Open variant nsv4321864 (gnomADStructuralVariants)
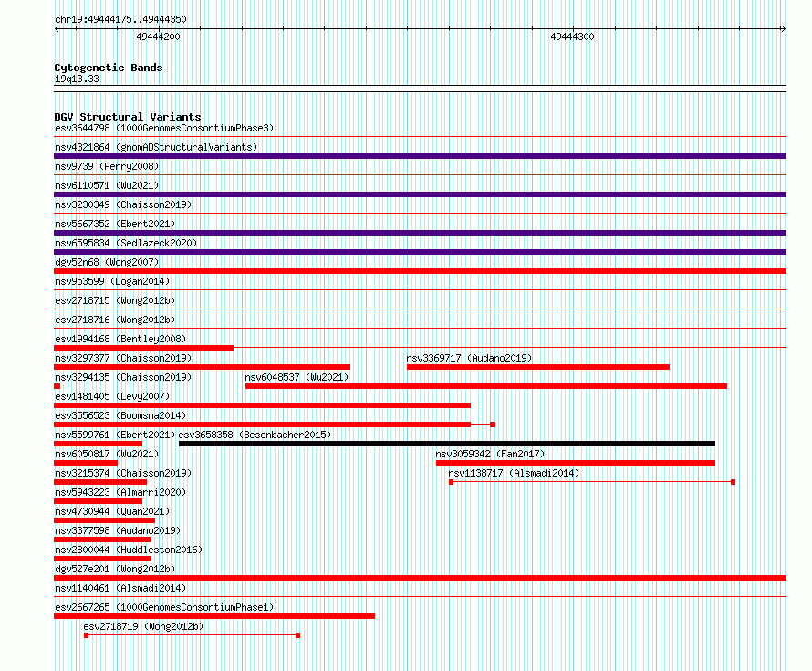812x671 pixels. [156, 147]
